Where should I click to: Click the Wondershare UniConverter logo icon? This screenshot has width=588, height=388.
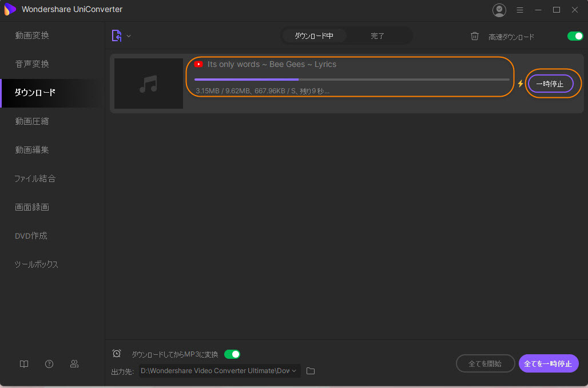(x=10, y=9)
